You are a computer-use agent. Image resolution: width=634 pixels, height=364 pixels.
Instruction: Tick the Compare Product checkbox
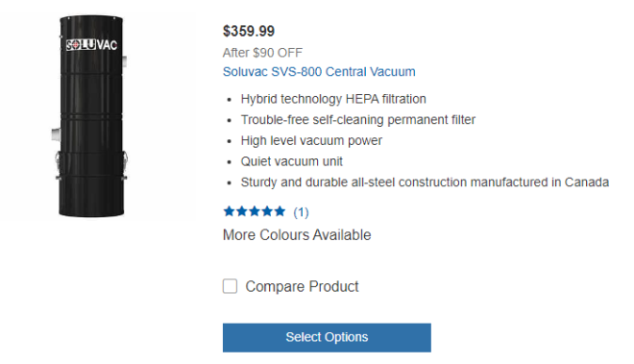230,286
